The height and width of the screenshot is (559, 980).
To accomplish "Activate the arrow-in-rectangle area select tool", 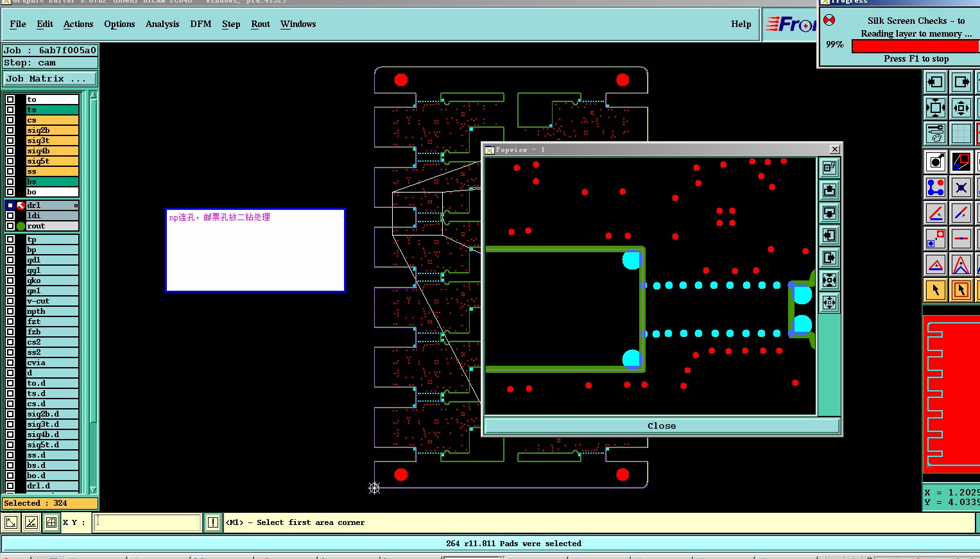I will pos(961,289).
